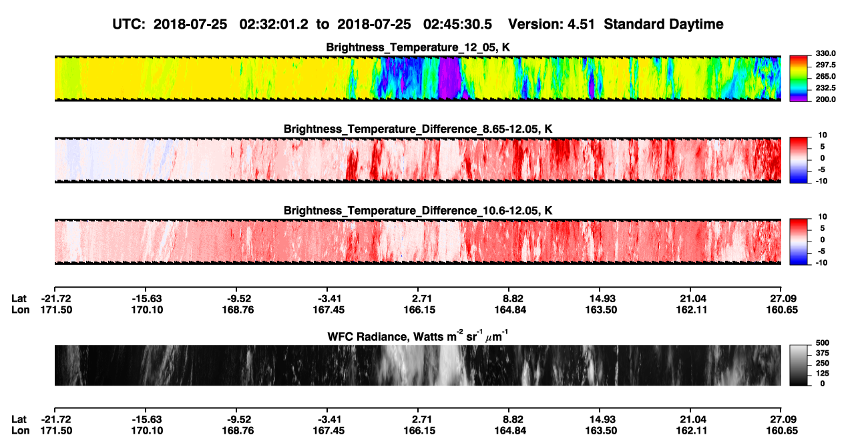Click the rainbow colorbar for 12_05 brightness temperature
Image resolution: width=868 pixels, height=445 pixels.
coord(799,78)
